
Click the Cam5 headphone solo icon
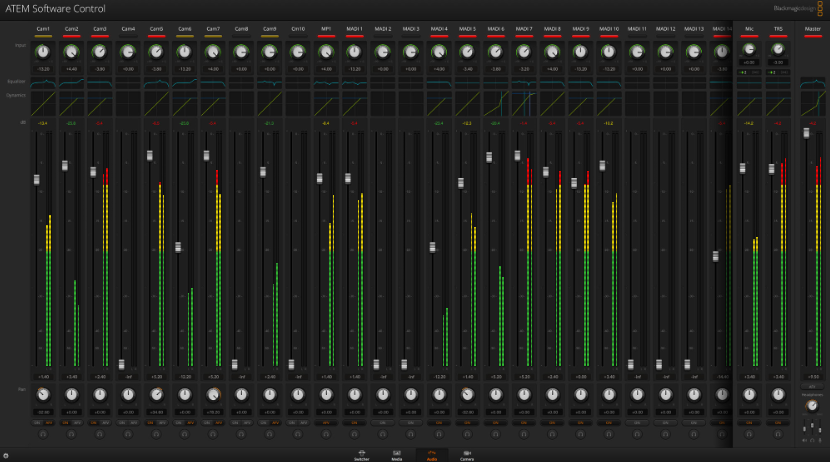pyautogui.click(x=156, y=434)
